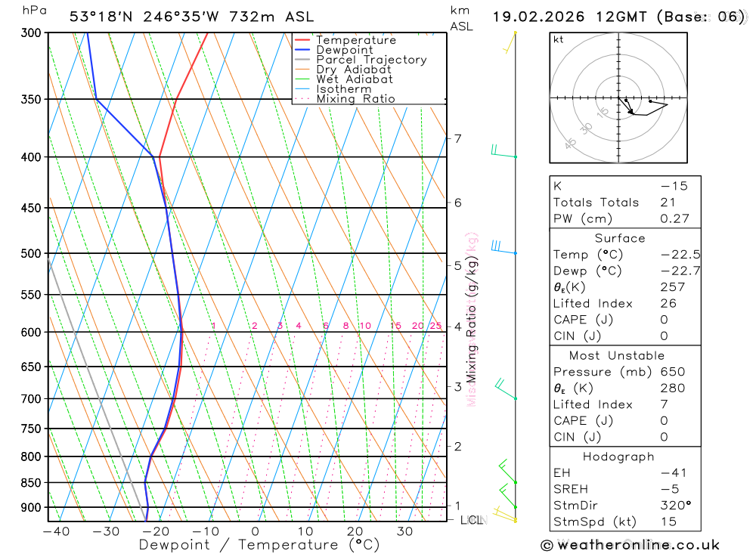
Task: Click the hodograph 30 ring label
Action: tap(586, 128)
